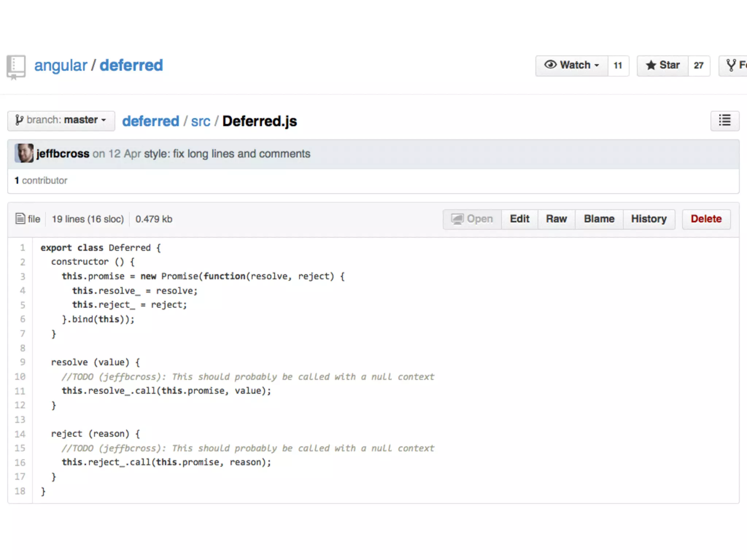Click the red Delete button

[x=706, y=219]
